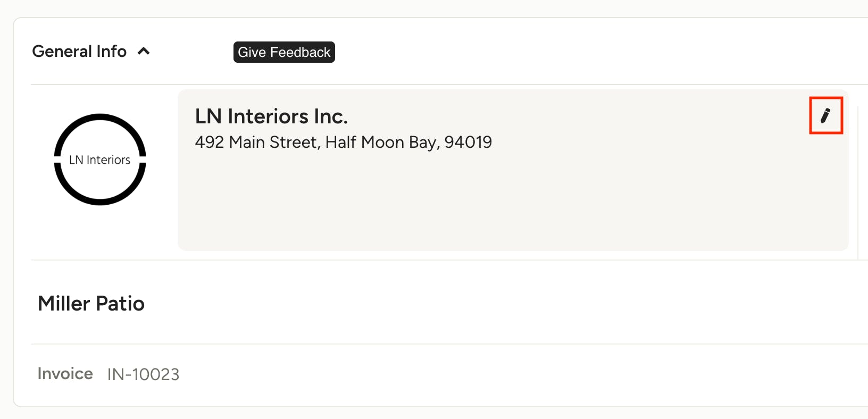Click empty area of company info card
The width and height of the screenshot is (868, 419).
click(511, 207)
